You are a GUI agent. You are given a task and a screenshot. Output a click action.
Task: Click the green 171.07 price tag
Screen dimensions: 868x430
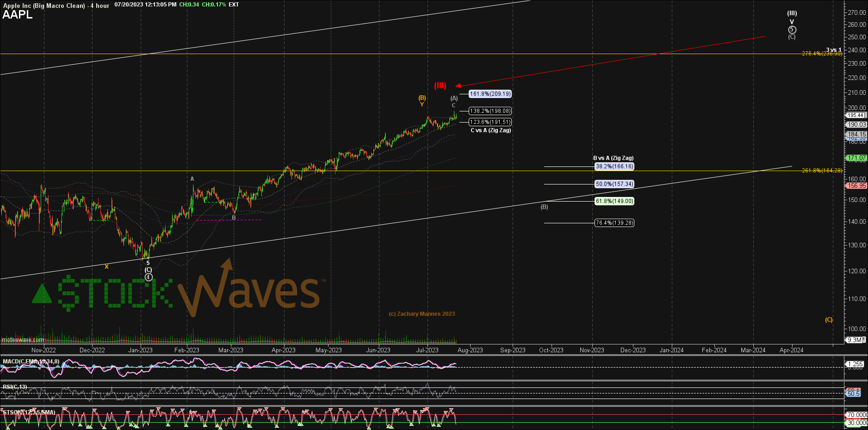856,158
